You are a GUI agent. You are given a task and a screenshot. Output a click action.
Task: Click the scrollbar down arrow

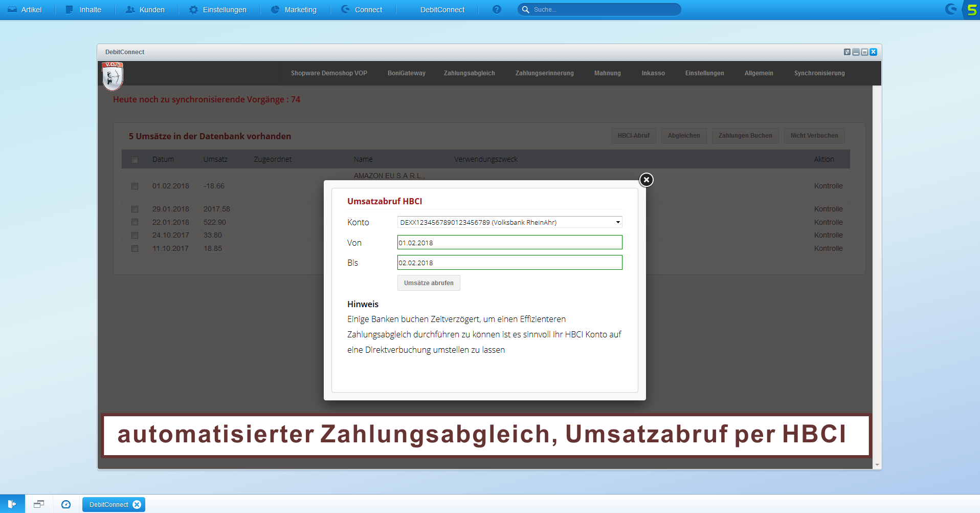coord(877,465)
